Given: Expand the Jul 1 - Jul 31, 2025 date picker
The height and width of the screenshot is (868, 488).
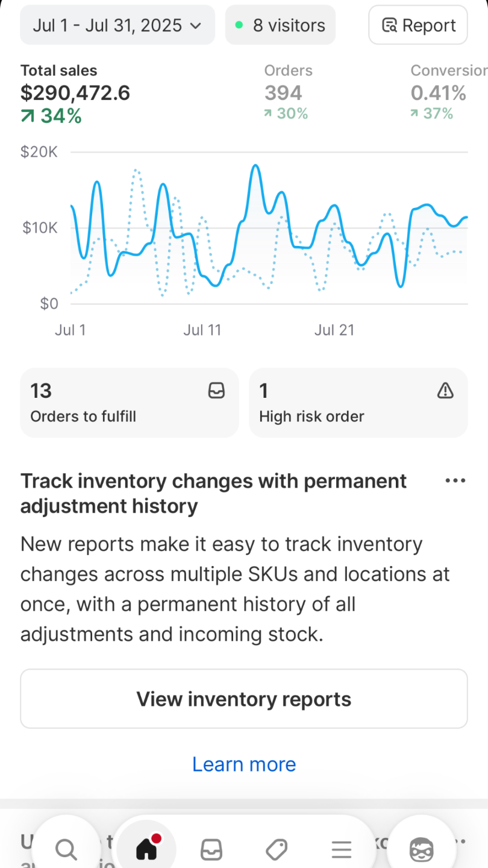Looking at the screenshot, I should (x=117, y=25).
